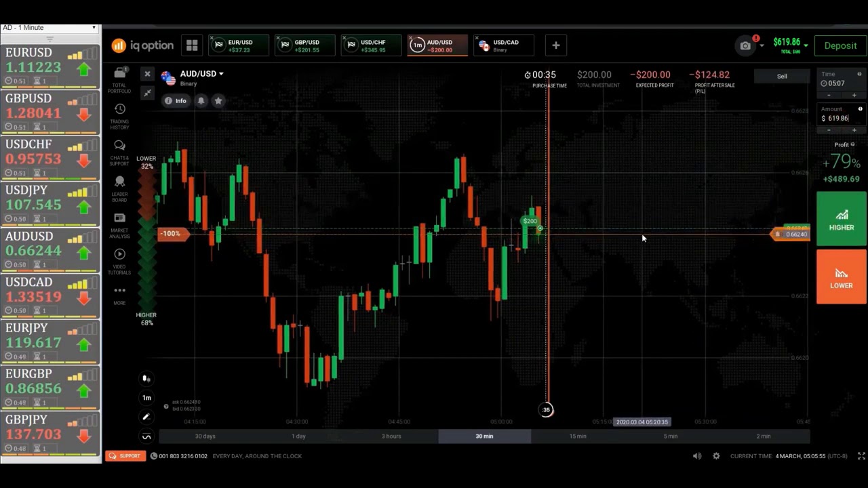Image resolution: width=868 pixels, height=488 pixels.
Task: Select the 5 min time range
Action: tap(671, 436)
